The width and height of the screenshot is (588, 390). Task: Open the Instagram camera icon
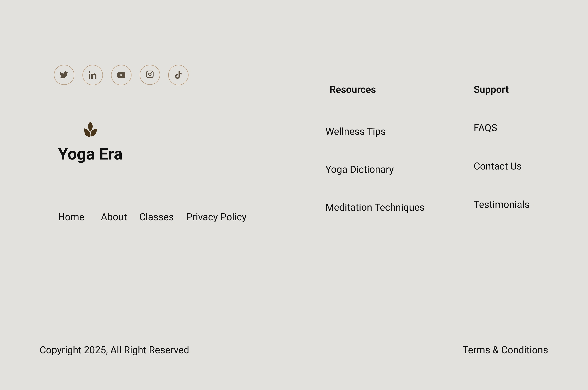tap(150, 75)
